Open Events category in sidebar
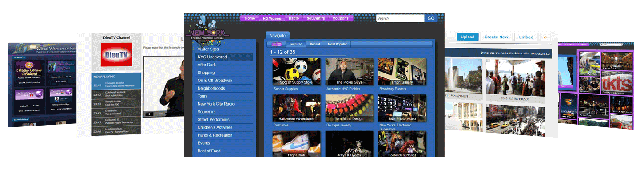Image resolution: width=644 pixels, height=171 pixels. pyautogui.click(x=224, y=143)
